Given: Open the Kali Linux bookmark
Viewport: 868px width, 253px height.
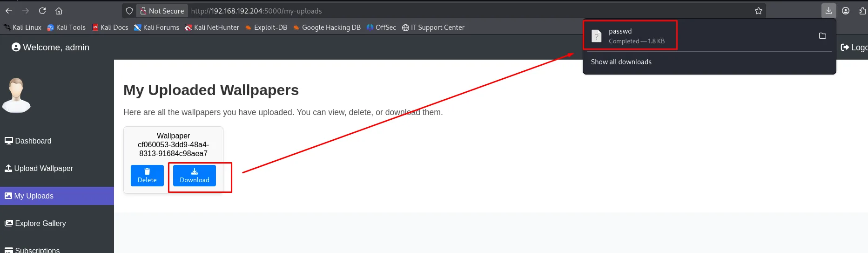Looking at the screenshot, I should [x=22, y=27].
